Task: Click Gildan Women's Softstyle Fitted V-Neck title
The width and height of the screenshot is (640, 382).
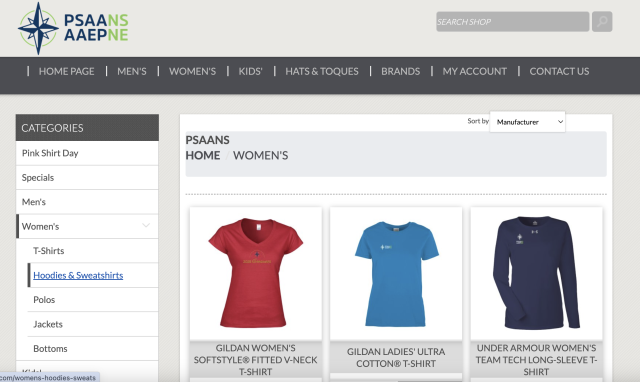Action: coord(256,360)
